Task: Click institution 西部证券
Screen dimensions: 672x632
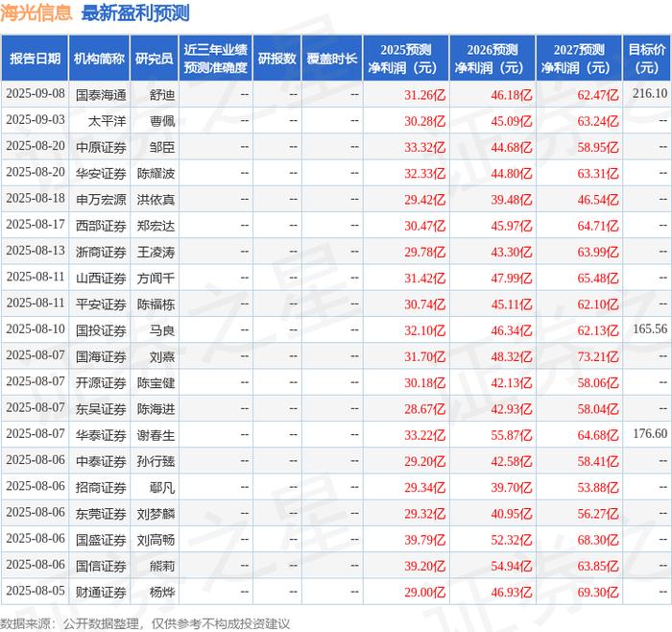Action: tap(101, 226)
